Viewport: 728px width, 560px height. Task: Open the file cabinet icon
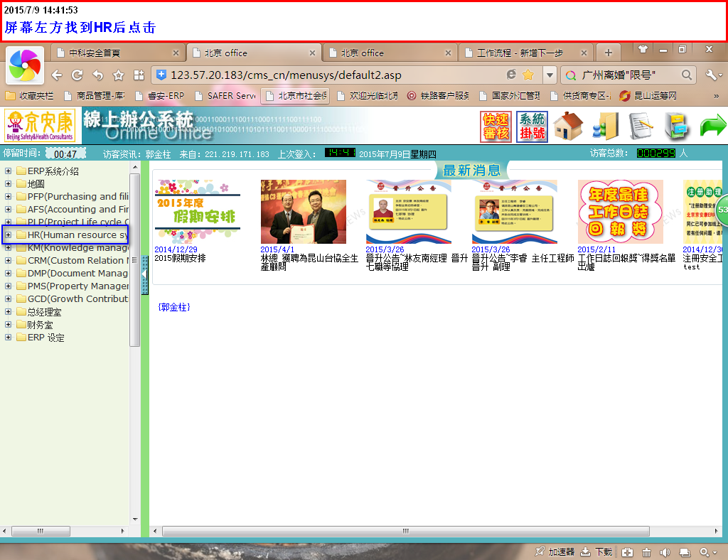tap(677, 126)
